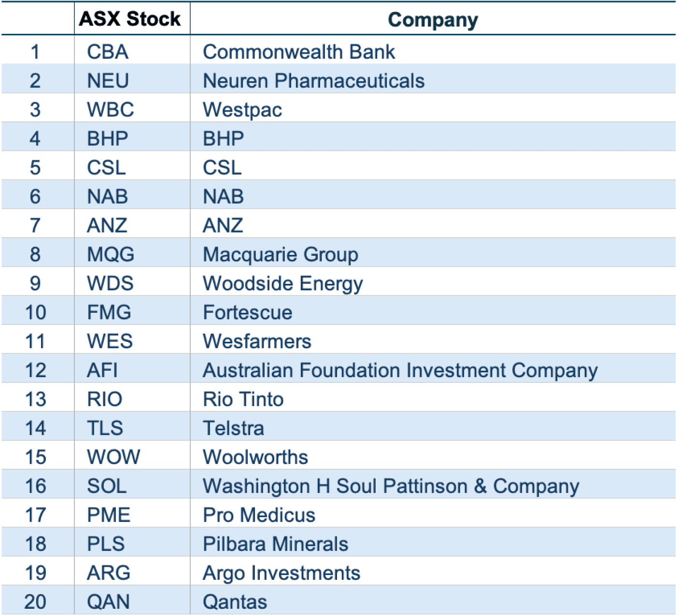The image size is (676, 616).
Task: Select rank number "3" beside WBC
Action: [35, 110]
